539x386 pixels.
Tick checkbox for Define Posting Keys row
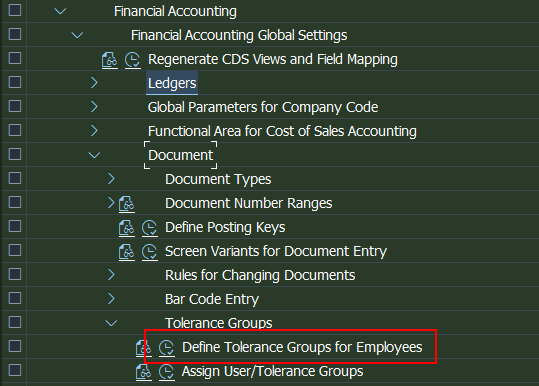15,226
